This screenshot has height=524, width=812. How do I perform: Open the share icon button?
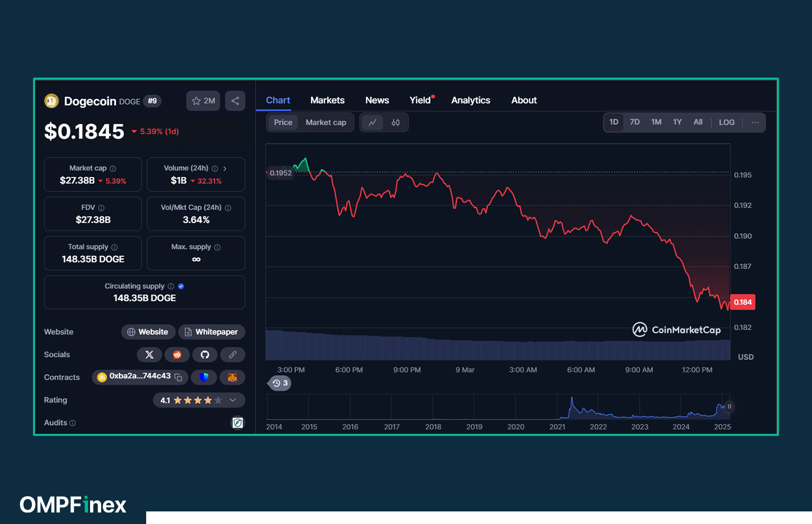[235, 101]
